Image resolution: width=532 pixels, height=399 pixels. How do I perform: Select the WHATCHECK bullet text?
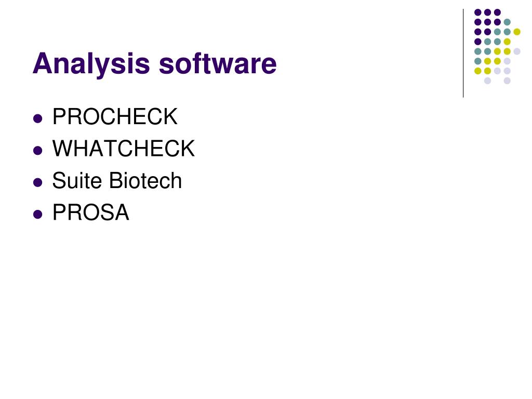point(124,148)
